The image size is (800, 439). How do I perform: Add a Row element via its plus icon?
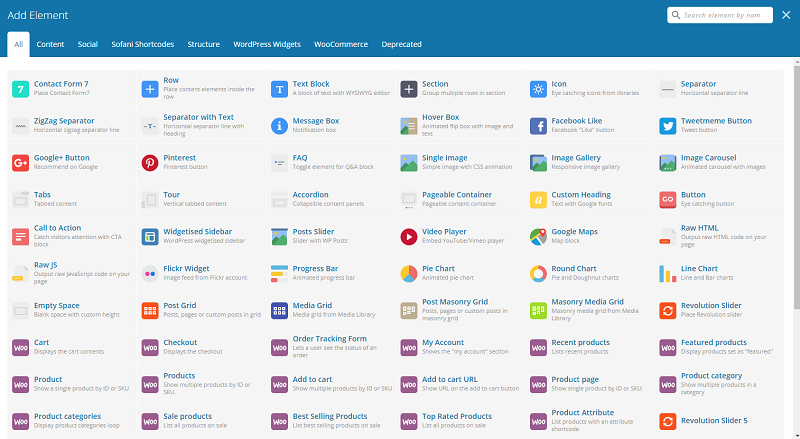coord(150,89)
